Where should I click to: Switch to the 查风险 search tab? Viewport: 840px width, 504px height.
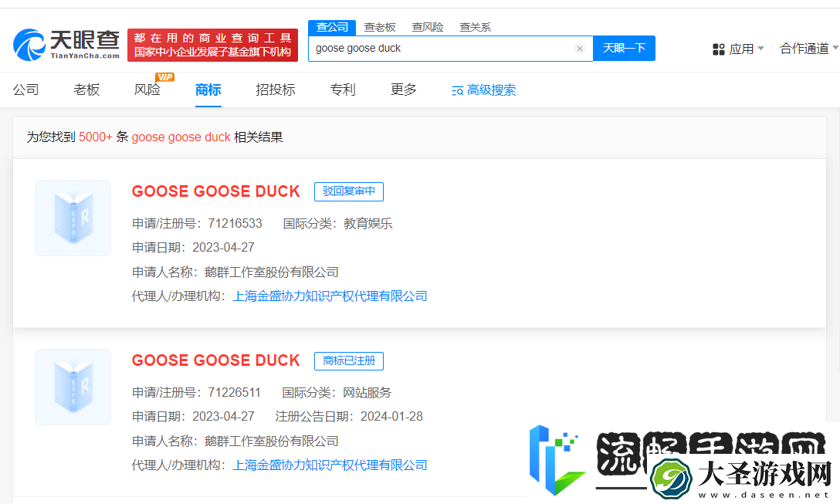coord(428,27)
